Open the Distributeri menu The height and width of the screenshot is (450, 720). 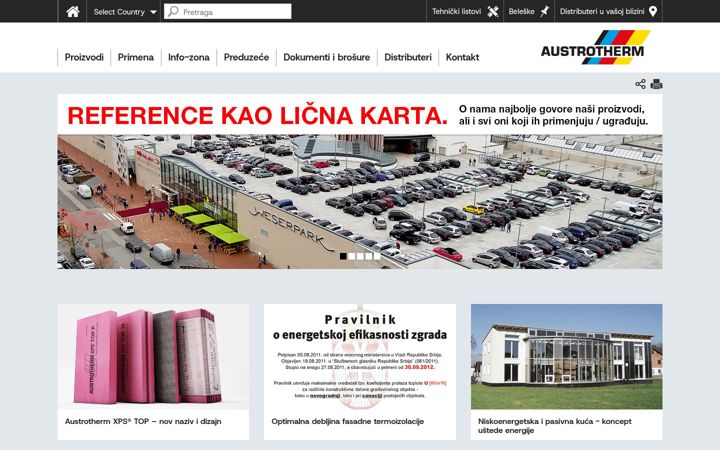(408, 57)
